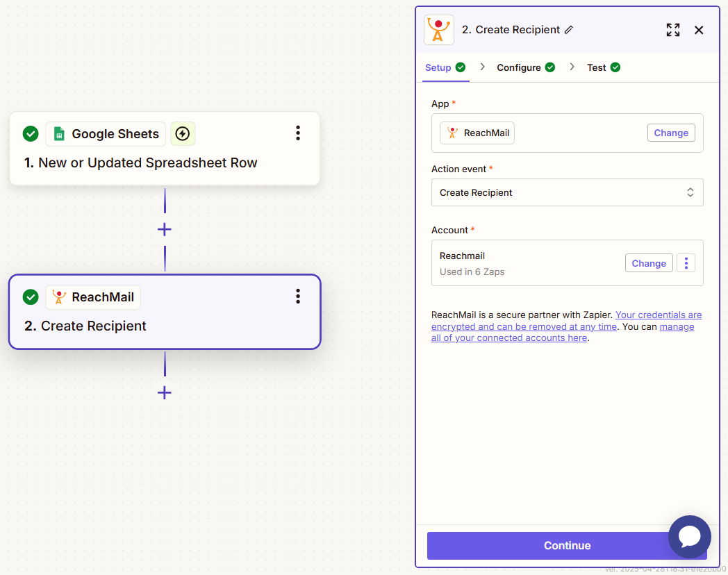Viewport: 728px width, 575px height.
Task: Change the ReachMail app
Action: coord(671,133)
